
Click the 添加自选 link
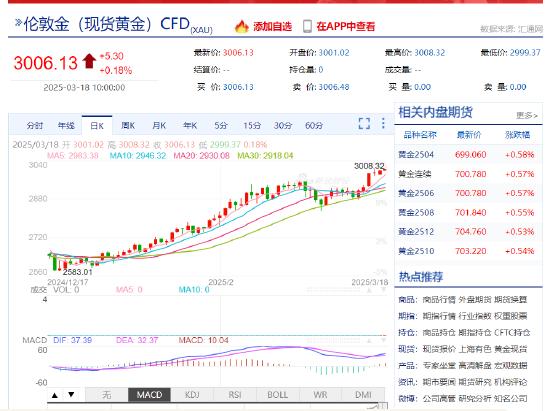273,26
